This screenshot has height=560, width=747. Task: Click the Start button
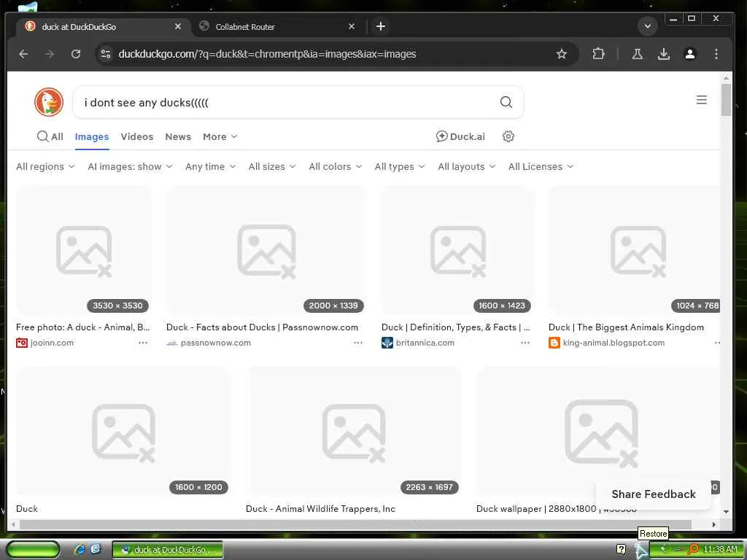pyautogui.click(x=34, y=550)
